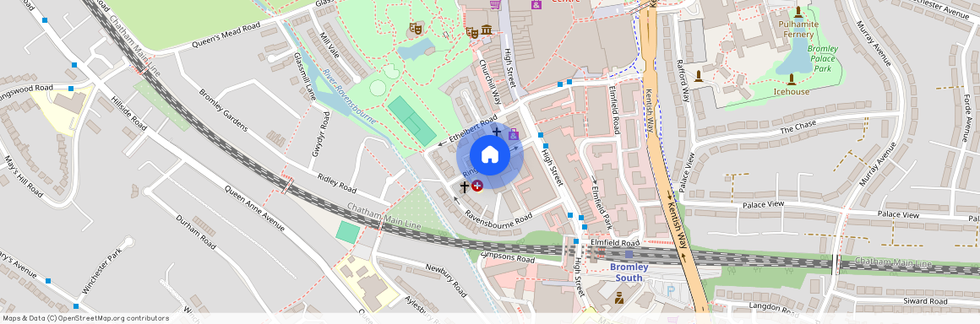This screenshot has width=980, height=324.
Task: Click the Bromley South railway station square icon
Action: (x=629, y=254)
